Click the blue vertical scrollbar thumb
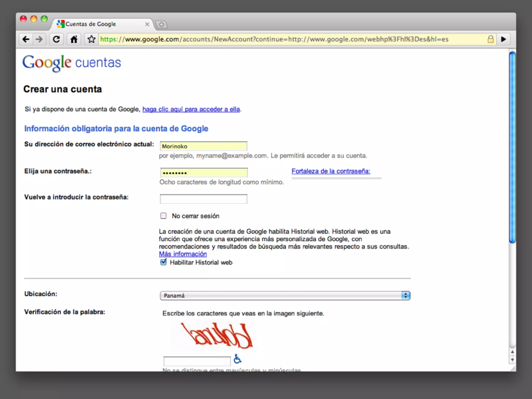Viewport: 532px width, 399px height. point(512,147)
